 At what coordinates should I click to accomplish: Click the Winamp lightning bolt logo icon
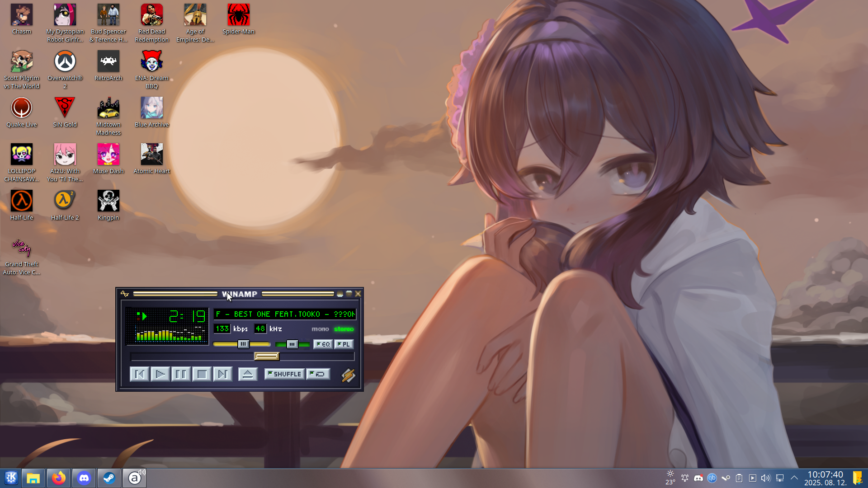point(348,375)
